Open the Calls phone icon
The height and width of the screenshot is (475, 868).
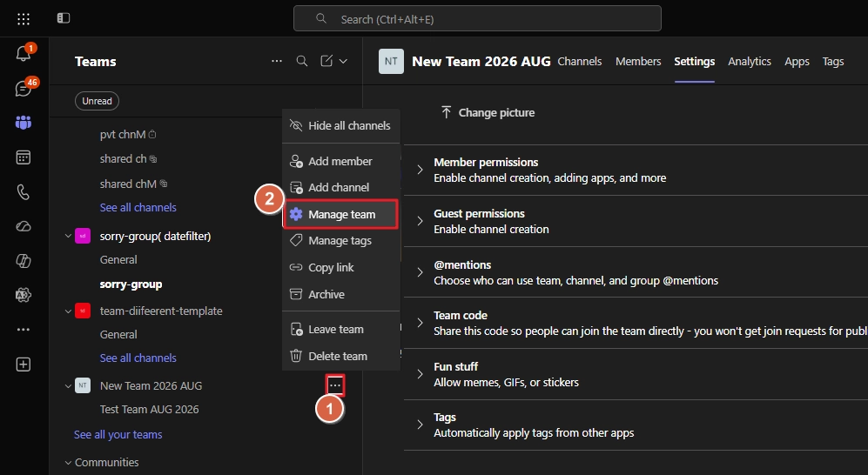[24, 192]
